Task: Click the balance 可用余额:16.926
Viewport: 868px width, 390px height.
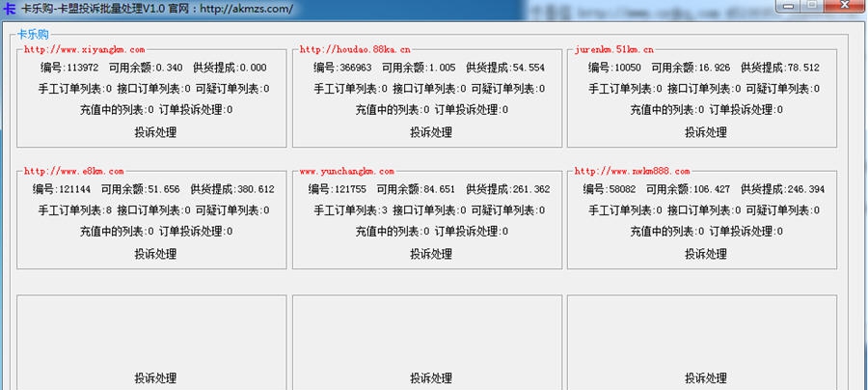Action: [691, 68]
